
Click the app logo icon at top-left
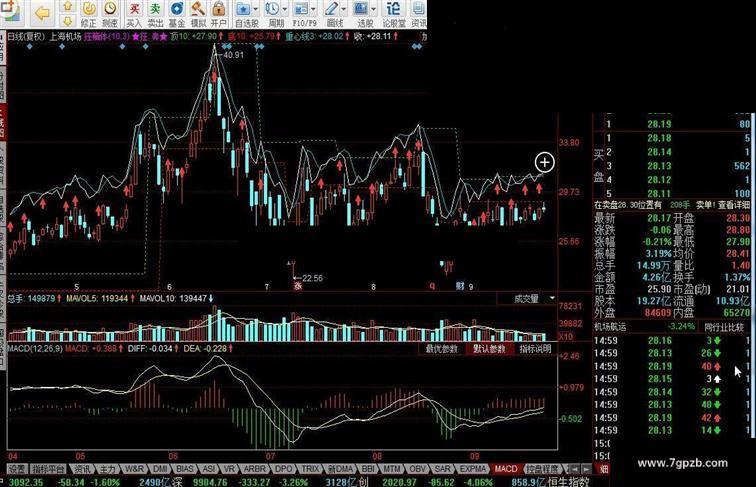click(x=10, y=12)
